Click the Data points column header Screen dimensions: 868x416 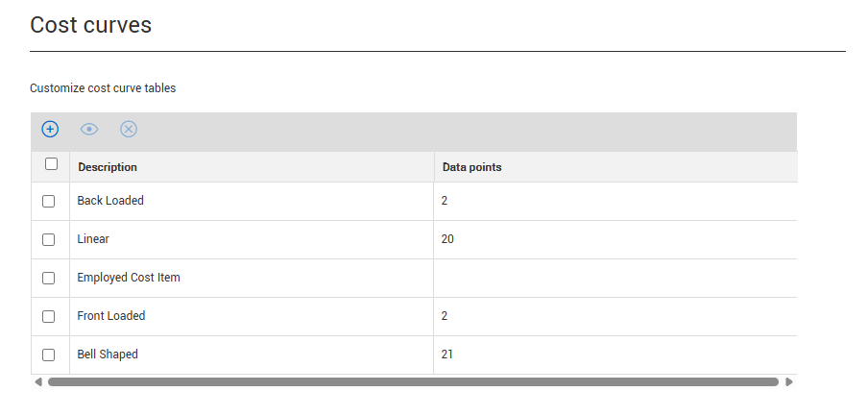pos(471,167)
